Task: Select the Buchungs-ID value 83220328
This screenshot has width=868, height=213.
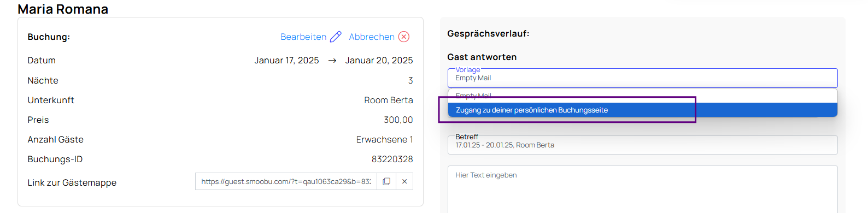Action: 392,159
